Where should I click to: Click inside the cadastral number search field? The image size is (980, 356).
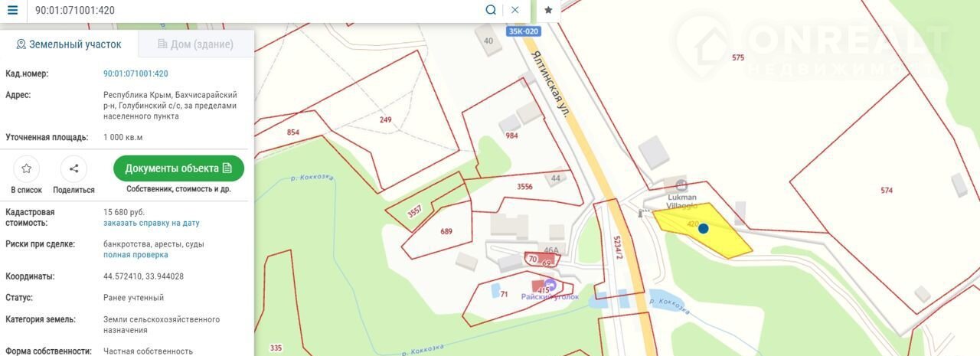point(256,10)
